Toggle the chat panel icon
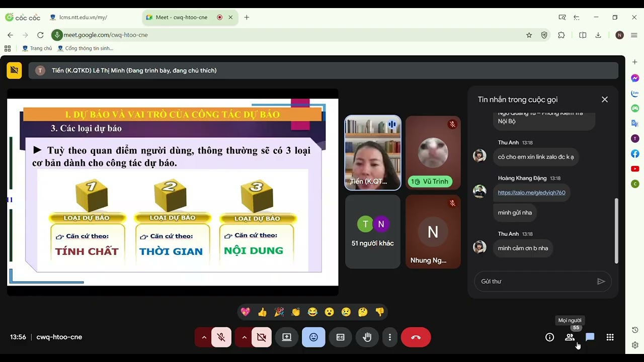 click(x=590, y=337)
